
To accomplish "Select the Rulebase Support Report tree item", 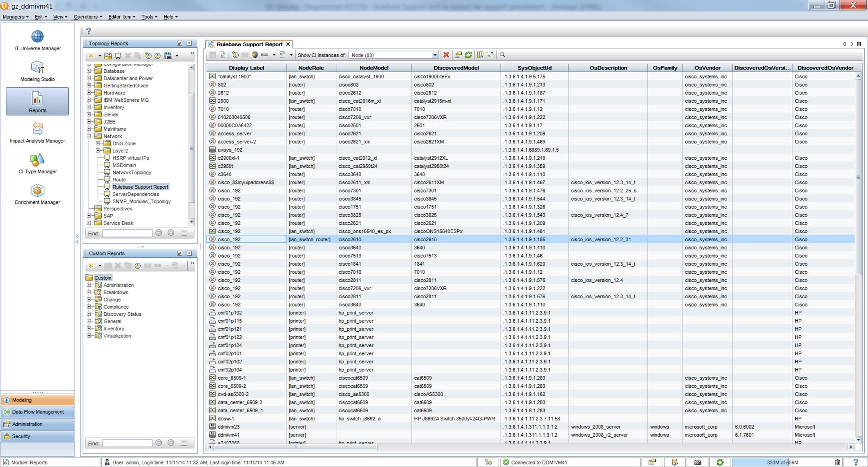I will (140, 187).
